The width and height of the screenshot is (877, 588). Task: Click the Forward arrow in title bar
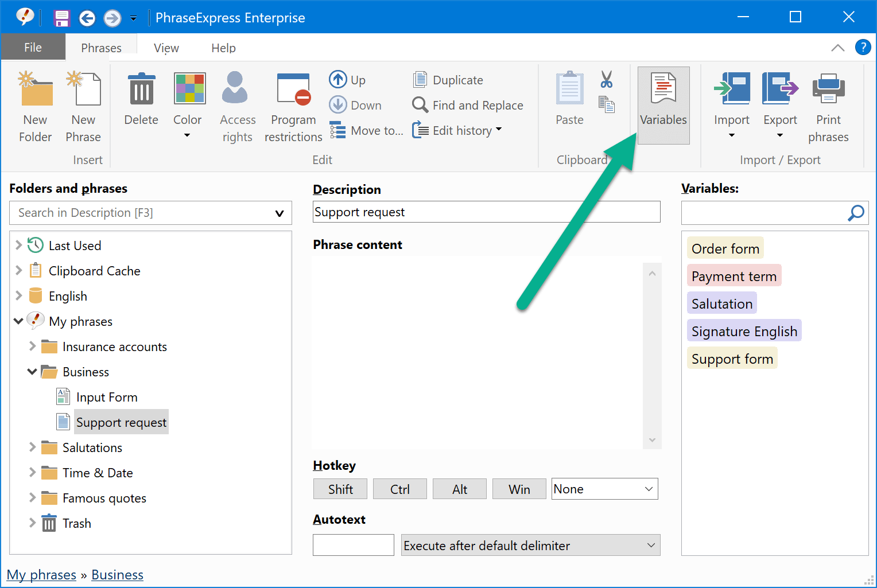click(112, 18)
